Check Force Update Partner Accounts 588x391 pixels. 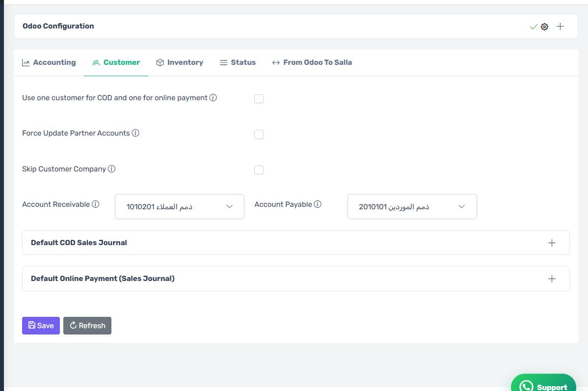[259, 134]
